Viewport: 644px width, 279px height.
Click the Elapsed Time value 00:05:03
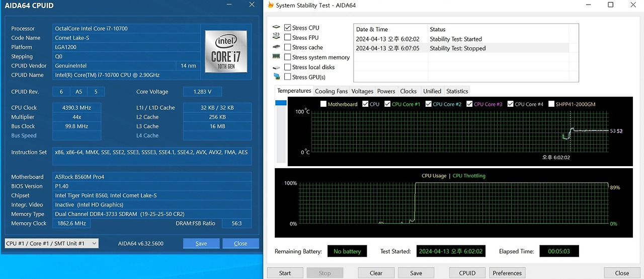click(x=559, y=251)
